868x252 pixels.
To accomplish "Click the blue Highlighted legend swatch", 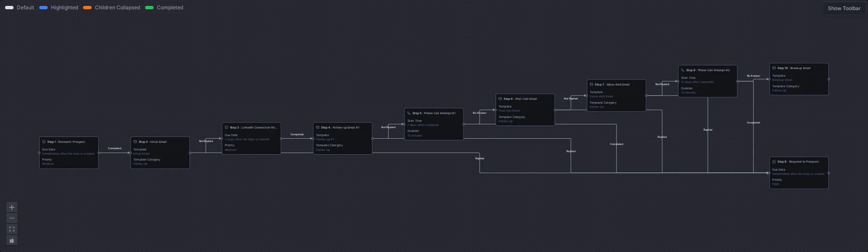I will [x=43, y=8].
